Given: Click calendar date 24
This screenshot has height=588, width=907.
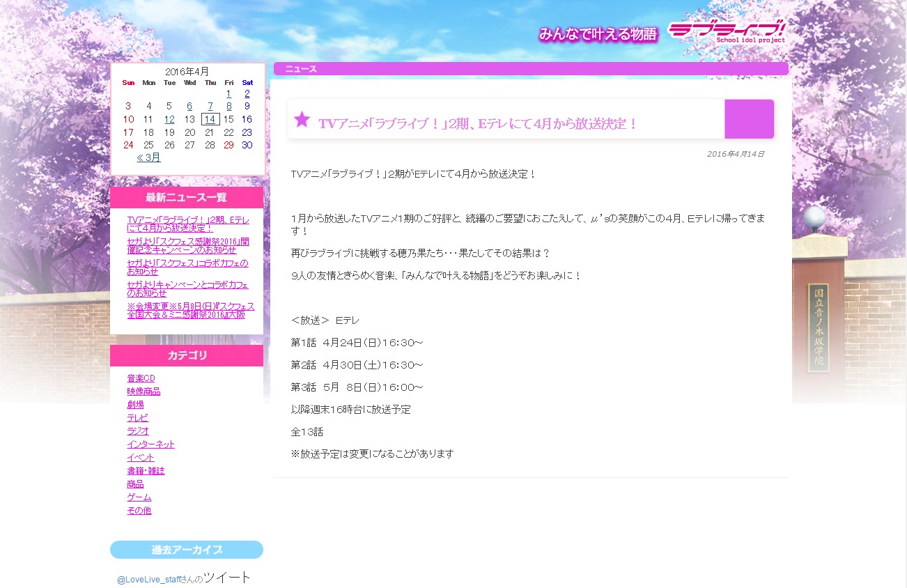Looking at the screenshot, I should click(x=128, y=145).
